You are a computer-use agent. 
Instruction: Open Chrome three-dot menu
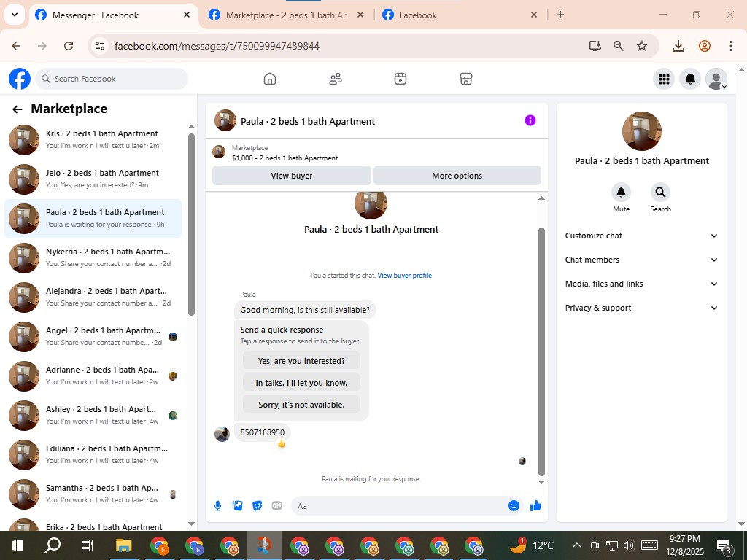[731, 46]
